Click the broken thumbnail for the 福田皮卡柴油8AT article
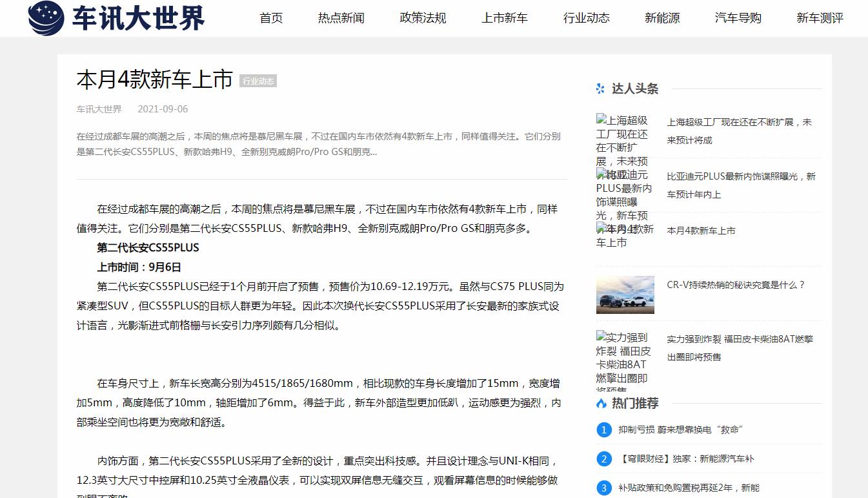Image resolution: width=868 pixels, height=498 pixels. [x=625, y=360]
